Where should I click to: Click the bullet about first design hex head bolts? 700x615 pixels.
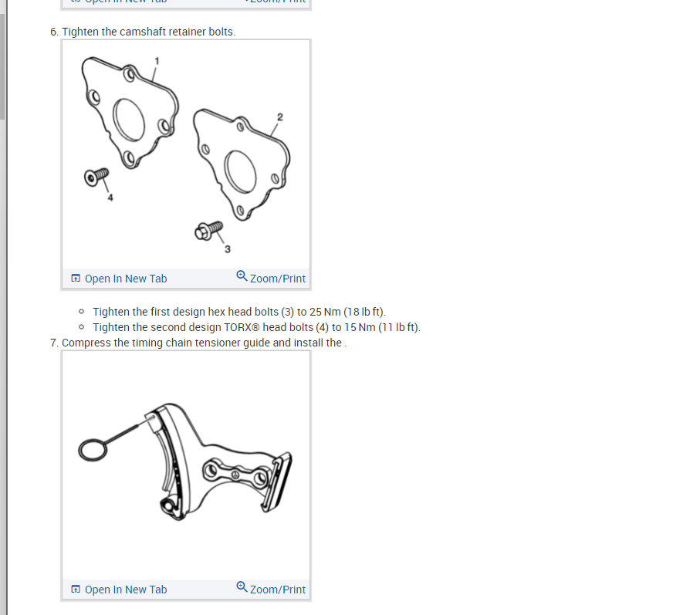pos(239,312)
